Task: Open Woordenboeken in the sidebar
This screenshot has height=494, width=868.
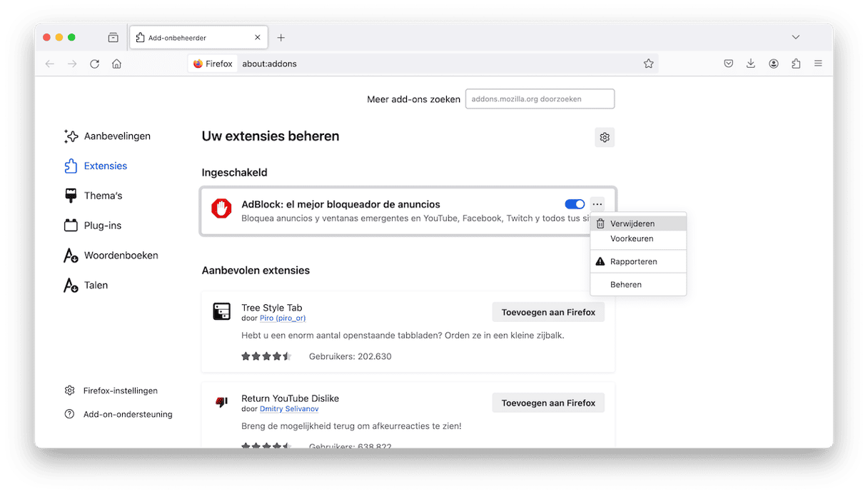Action: 111,255
